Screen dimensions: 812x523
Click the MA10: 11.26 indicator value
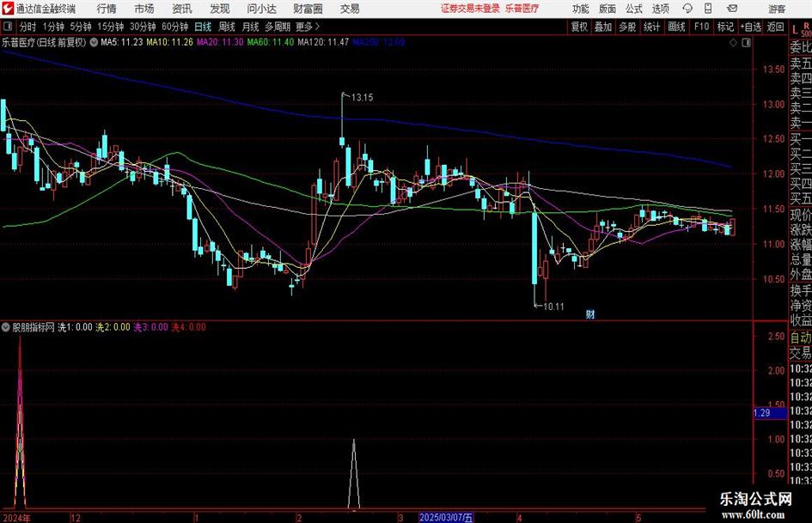point(170,42)
